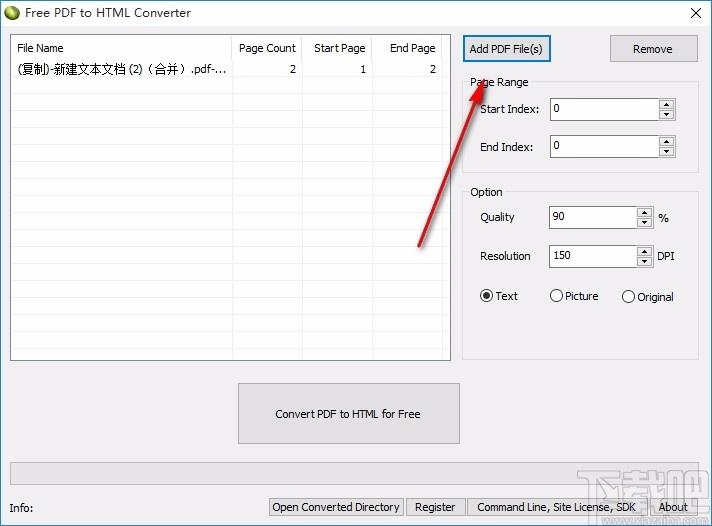
Task: Focus the End Index input field
Action: (605, 147)
